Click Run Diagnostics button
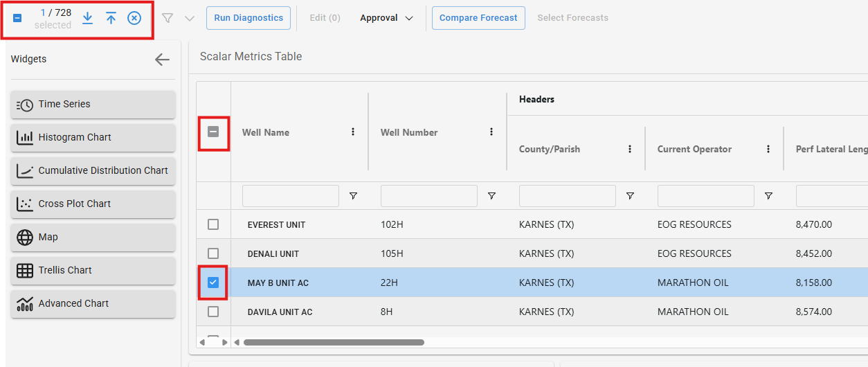The image size is (868, 367). point(248,18)
